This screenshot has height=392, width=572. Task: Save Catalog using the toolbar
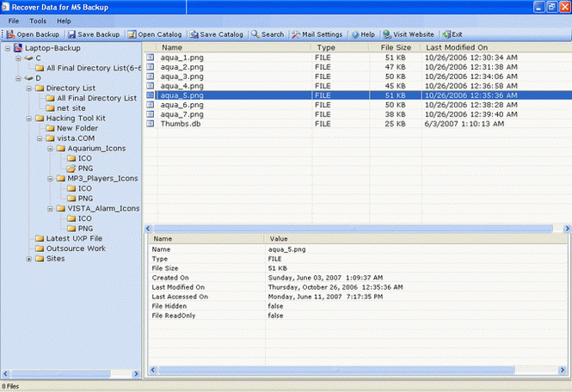click(216, 34)
